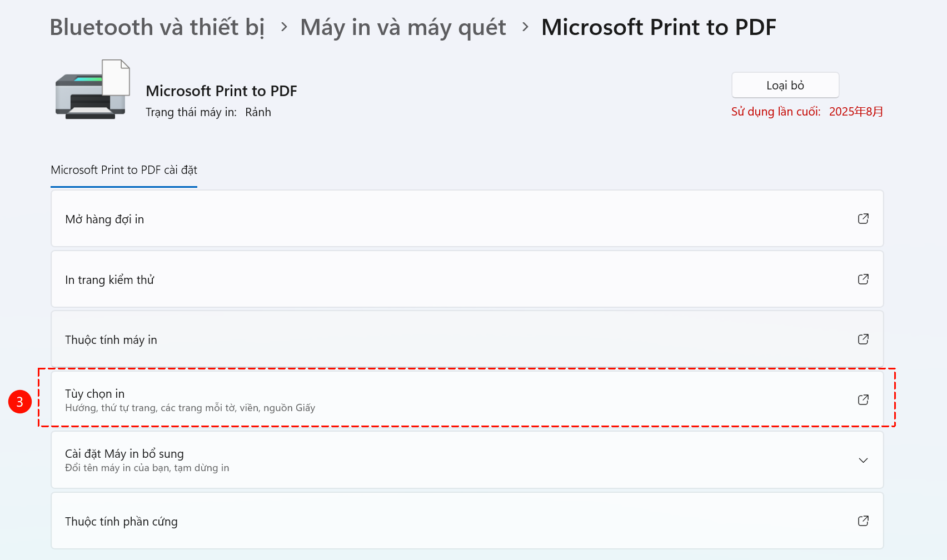Click the external-link icon for Thuộc tính phần cứng
947x560 pixels.
click(863, 521)
